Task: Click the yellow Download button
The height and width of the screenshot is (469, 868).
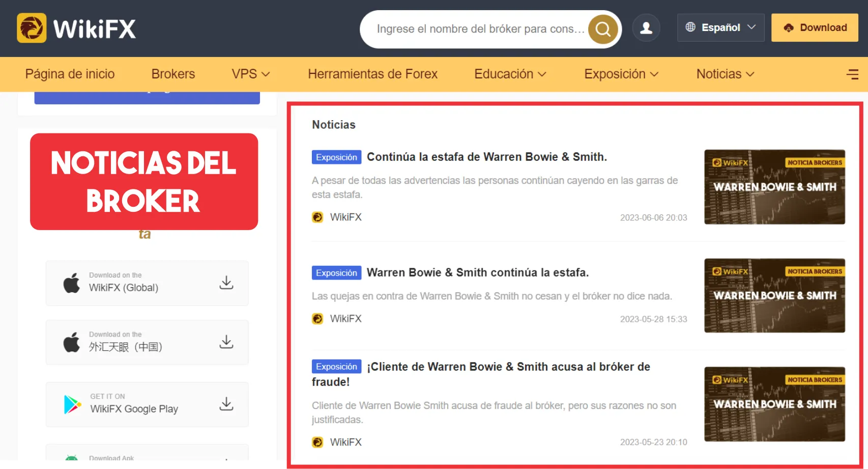Action: coord(815,27)
